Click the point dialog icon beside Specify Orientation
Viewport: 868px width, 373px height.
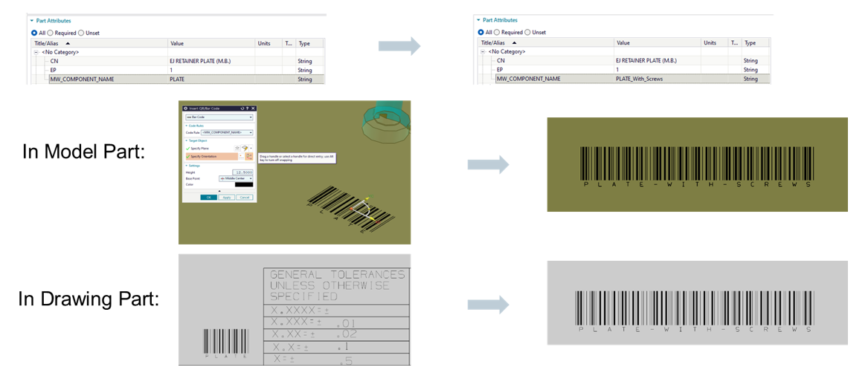pos(241,157)
